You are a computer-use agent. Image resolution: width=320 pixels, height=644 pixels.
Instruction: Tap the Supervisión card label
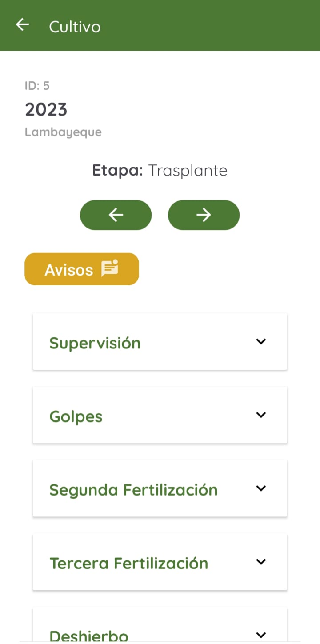pos(95,342)
